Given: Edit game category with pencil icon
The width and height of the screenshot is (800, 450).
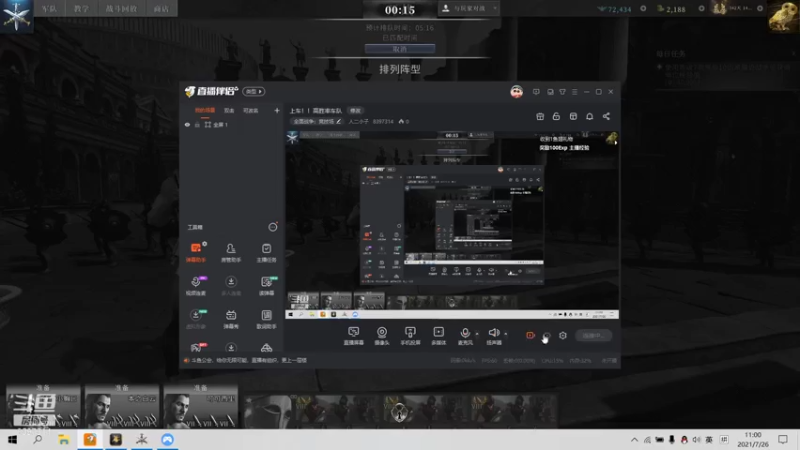Looking at the screenshot, I should tap(338, 121).
